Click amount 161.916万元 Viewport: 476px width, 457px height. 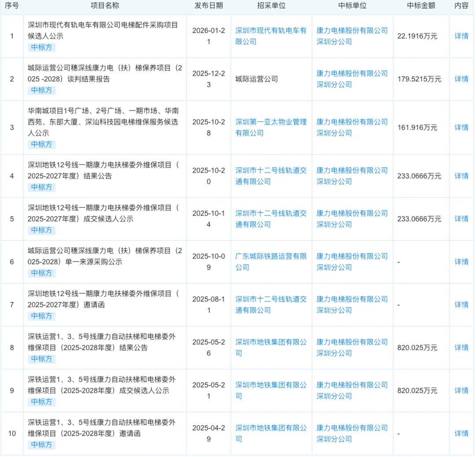417,128
